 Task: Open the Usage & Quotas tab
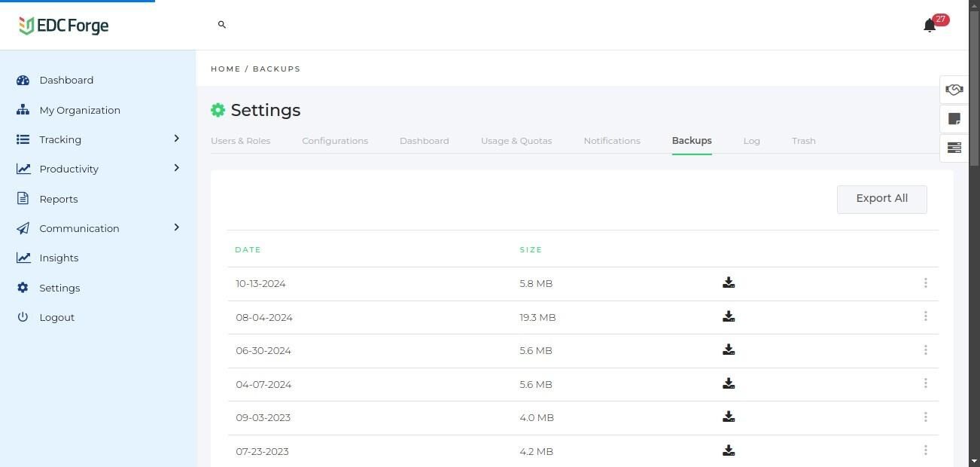(516, 141)
